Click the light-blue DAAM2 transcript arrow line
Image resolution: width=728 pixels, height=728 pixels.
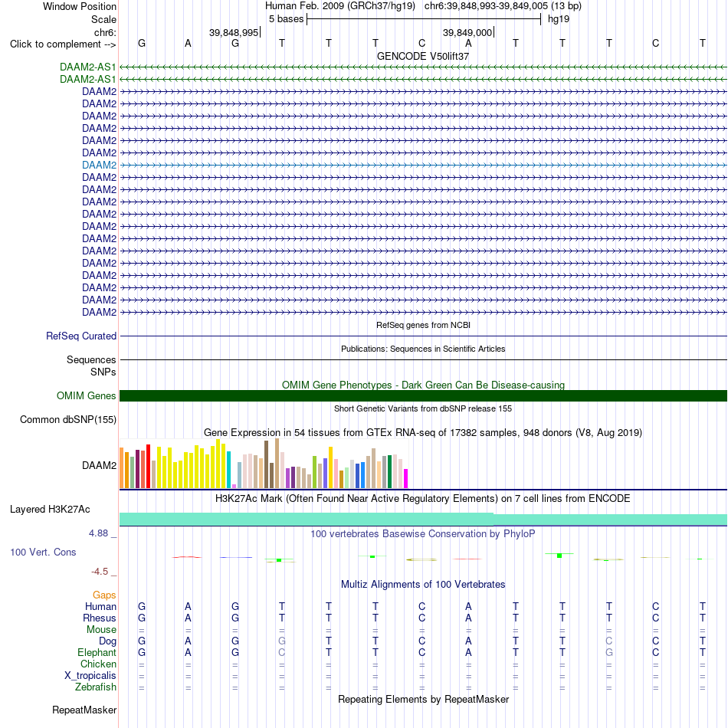[x=423, y=165]
